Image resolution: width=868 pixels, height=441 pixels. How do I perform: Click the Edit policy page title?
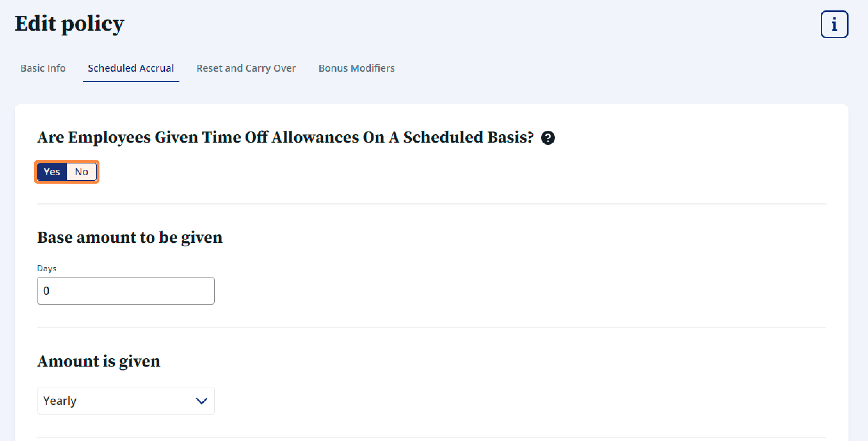70,24
